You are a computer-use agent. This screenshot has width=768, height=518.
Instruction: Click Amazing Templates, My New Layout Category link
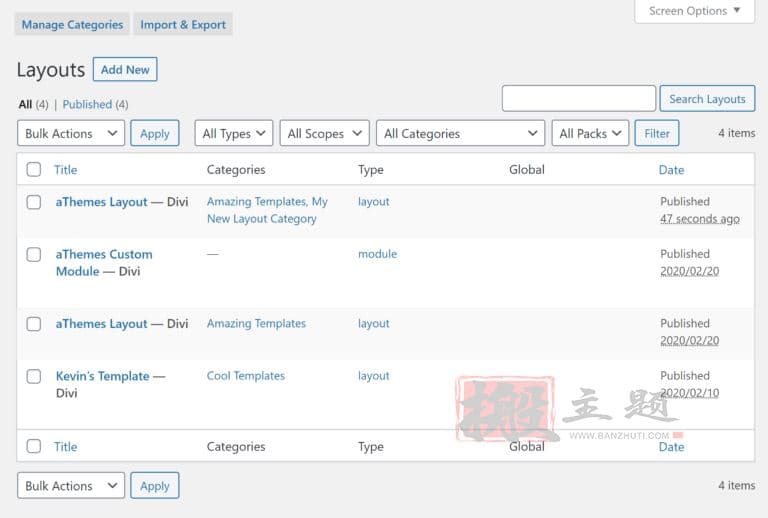267,210
